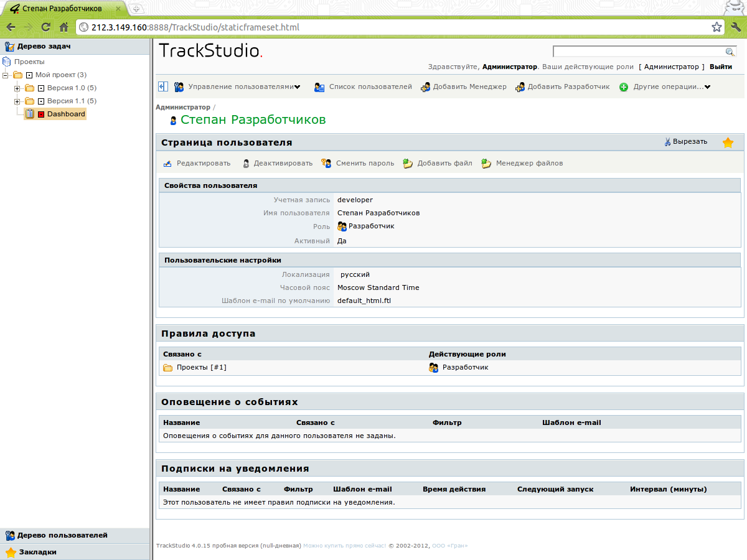747x560 pixels.
Task: Click the TrackStudio logo
Action: pos(211,51)
